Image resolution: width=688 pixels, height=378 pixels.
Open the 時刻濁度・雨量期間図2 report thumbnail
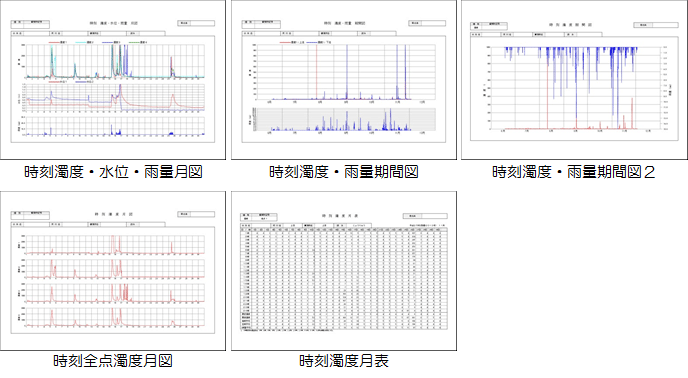point(574,79)
